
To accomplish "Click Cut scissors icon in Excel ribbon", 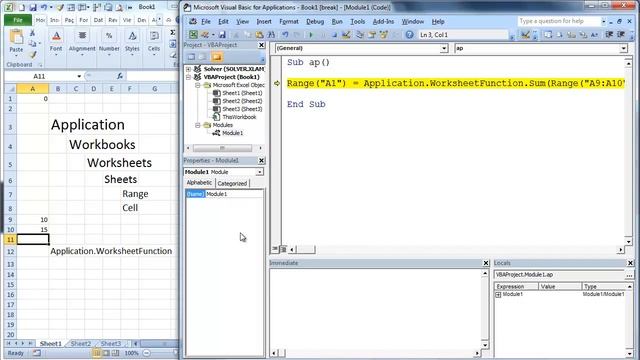I will click(33, 33).
